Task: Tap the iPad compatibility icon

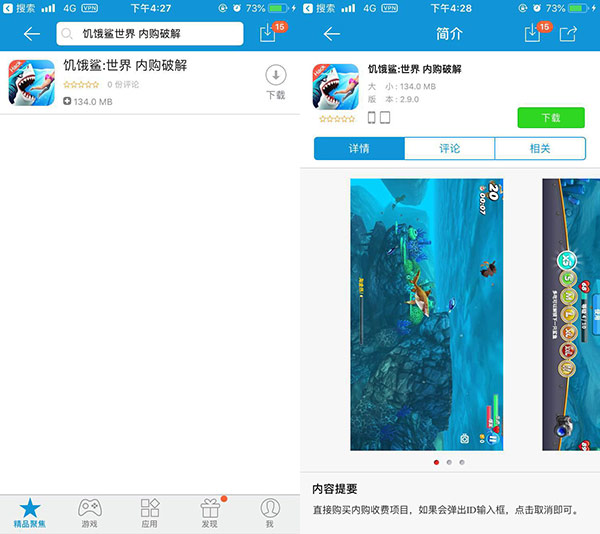Action: [x=385, y=117]
